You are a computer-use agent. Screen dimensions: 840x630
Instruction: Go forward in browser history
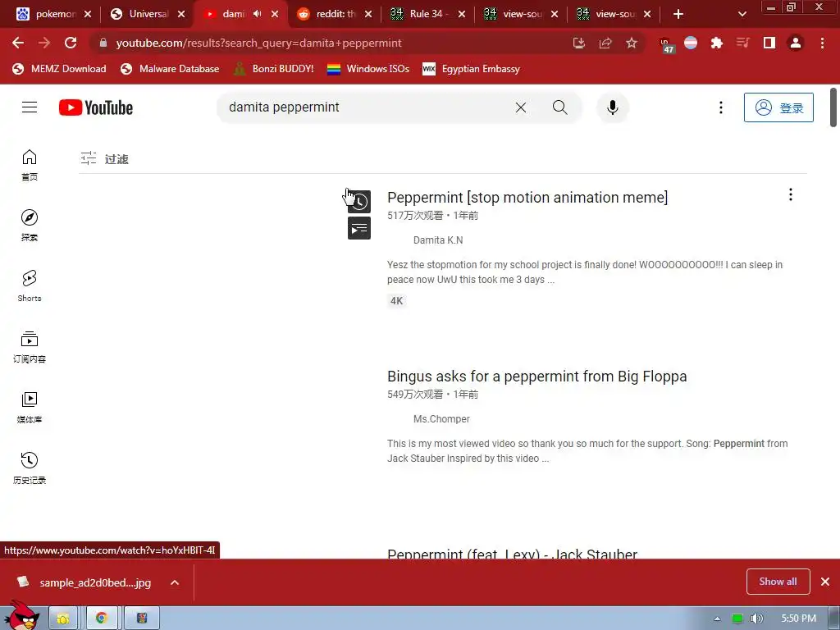[x=44, y=43]
